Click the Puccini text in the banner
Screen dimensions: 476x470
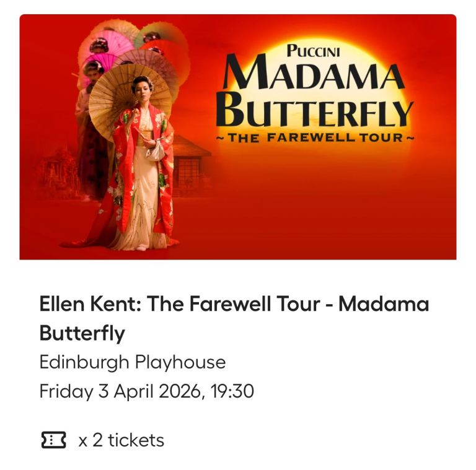point(313,52)
